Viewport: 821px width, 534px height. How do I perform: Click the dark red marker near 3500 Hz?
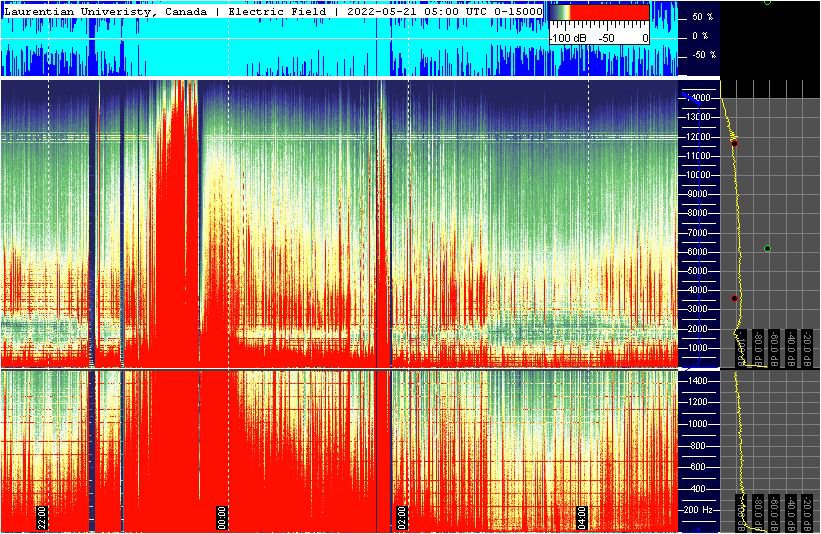[x=734, y=298]
